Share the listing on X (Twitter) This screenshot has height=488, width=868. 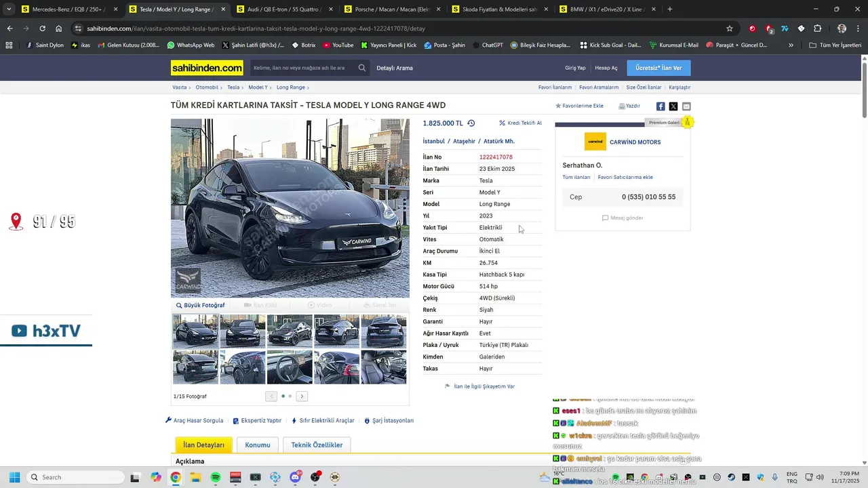(673, 106)
